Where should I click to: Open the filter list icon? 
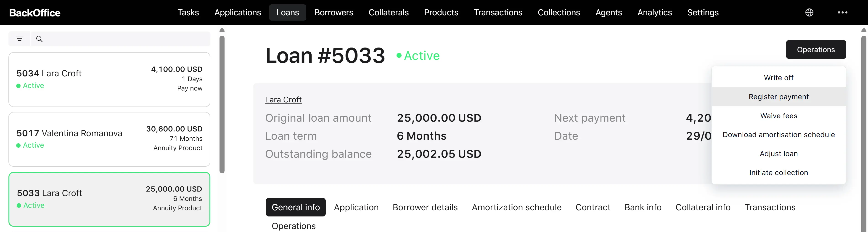(20, 39)
